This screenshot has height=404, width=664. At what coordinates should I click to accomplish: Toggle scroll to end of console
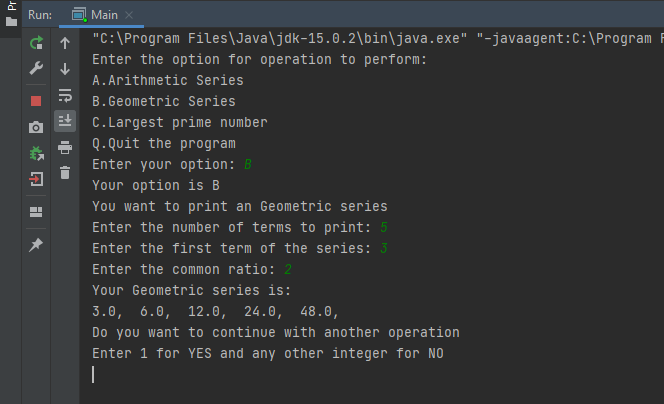[65, 121]
